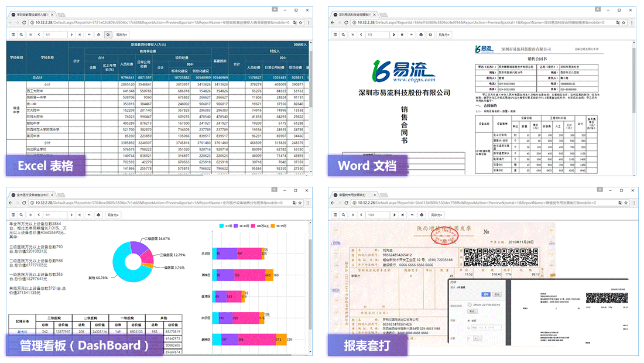Go to previous page in Dashboard window
The height and width of the screenshot is (363, 644).
tap(39, 215)
